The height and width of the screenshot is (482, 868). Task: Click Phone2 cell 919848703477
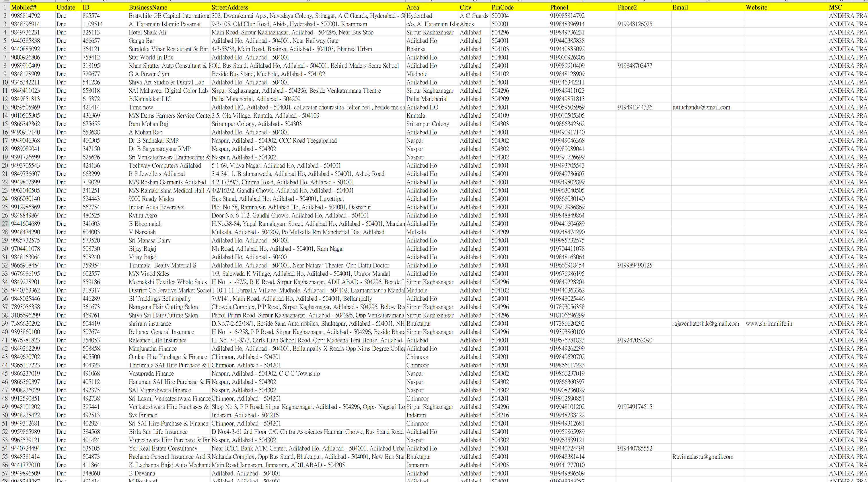click(644, 66)
